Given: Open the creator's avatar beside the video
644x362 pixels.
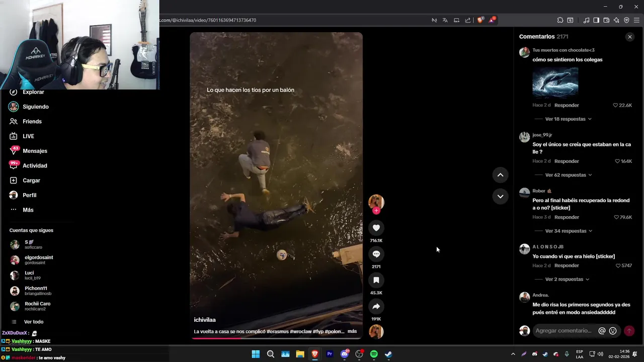Looking at the screenshot, I should pyautogui.click(x=376, y=202).
